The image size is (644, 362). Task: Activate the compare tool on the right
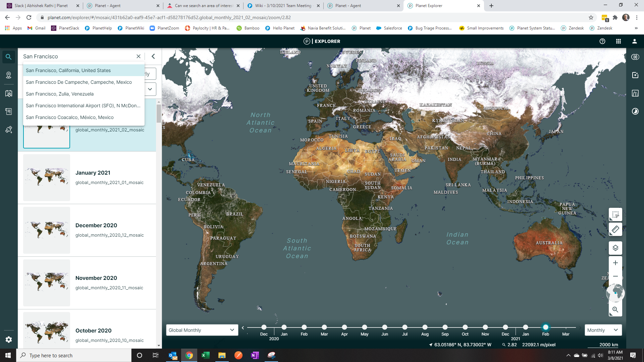coord(635,57)
